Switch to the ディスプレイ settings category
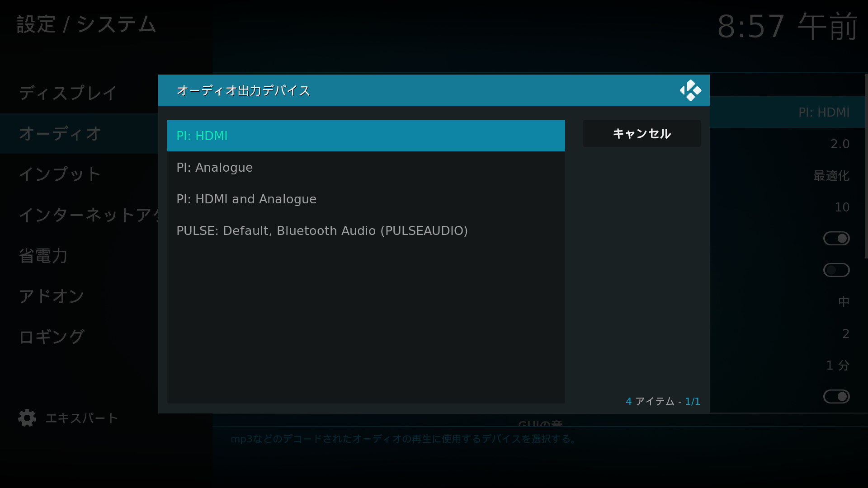868x488 pixels. pyautogui.click(x=68, y=93)
